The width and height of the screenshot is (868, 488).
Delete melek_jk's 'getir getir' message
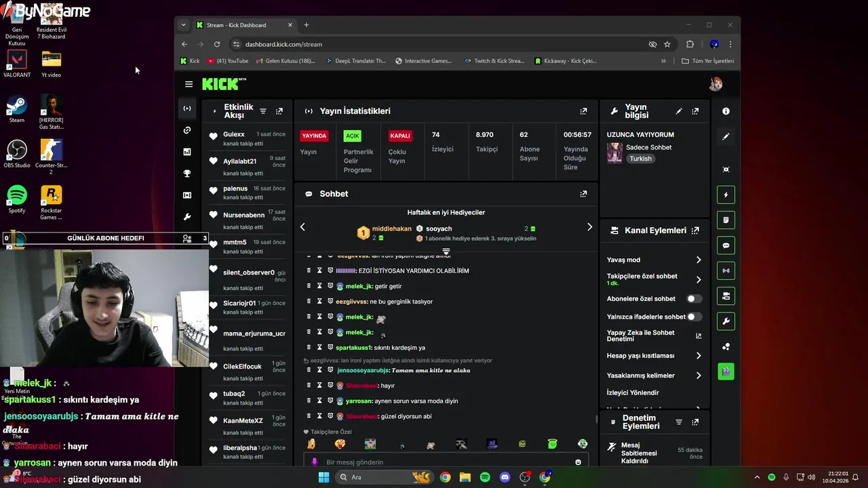(x=309, y=286)
